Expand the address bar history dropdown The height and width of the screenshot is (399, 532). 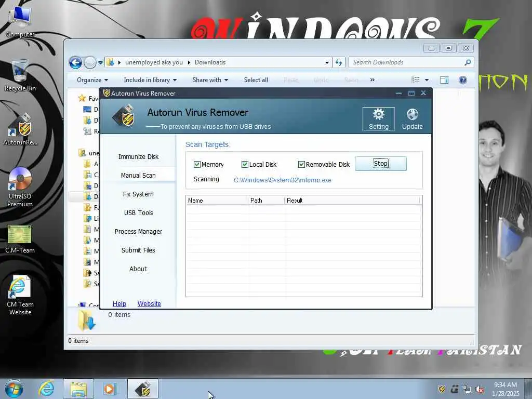click(x=327, y=62)
